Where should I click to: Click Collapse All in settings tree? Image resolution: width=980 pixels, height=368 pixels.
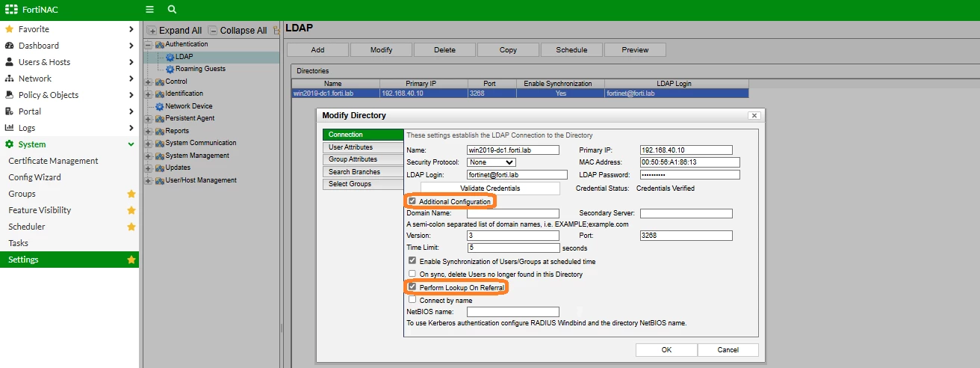tap(238, 31)
